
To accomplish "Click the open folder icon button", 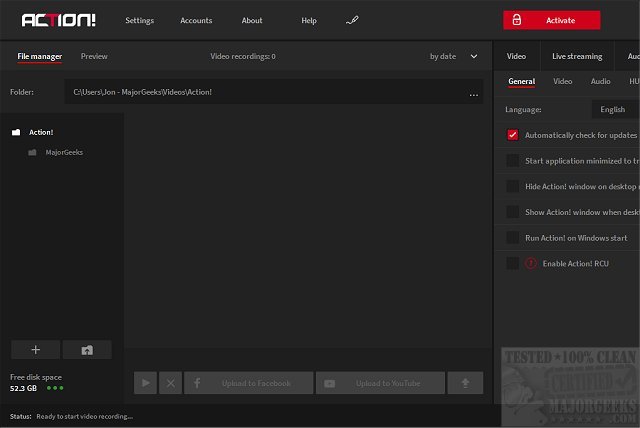I will click(87, 350).
